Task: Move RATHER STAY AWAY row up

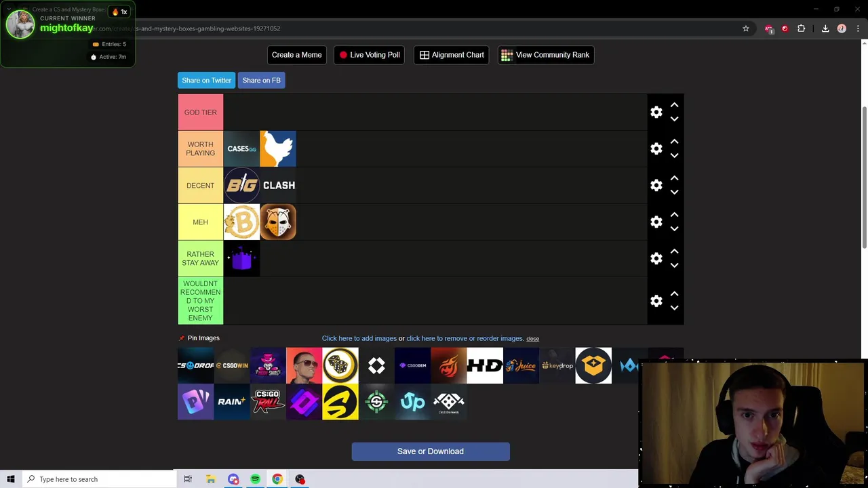Action: click(x=674, y=251)
